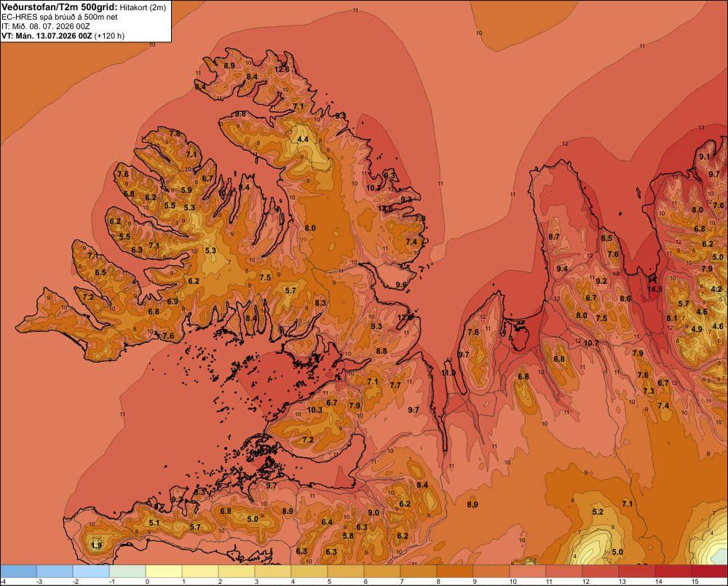Click the "(+120 h)" forecast offset text
Screen dimensions: 728x586
click(109, 36)
